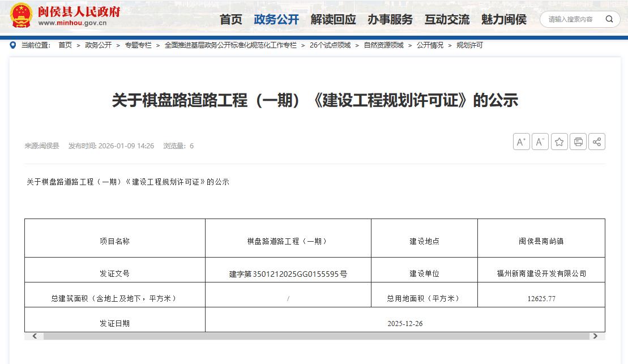Open 专题专栏 breadcrumb link
Image resolution: width=628 pixels, height=364 pixels.
click(138, 45)
